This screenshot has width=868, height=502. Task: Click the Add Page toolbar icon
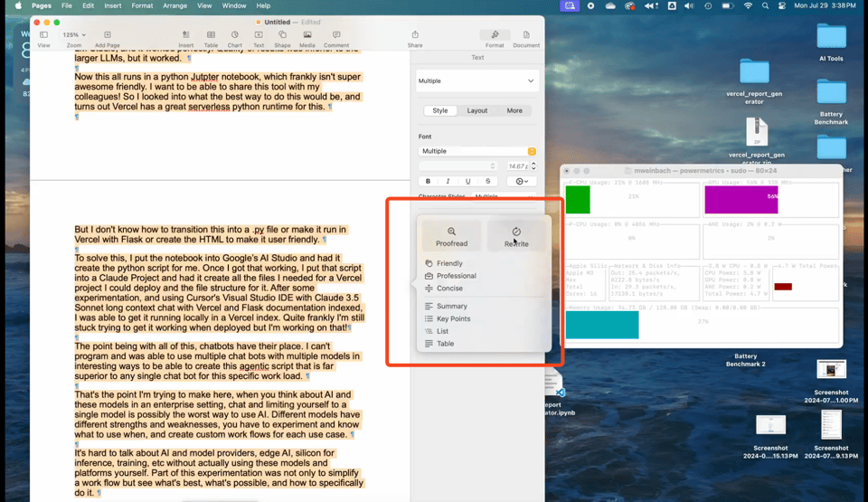tap(107, 36)
